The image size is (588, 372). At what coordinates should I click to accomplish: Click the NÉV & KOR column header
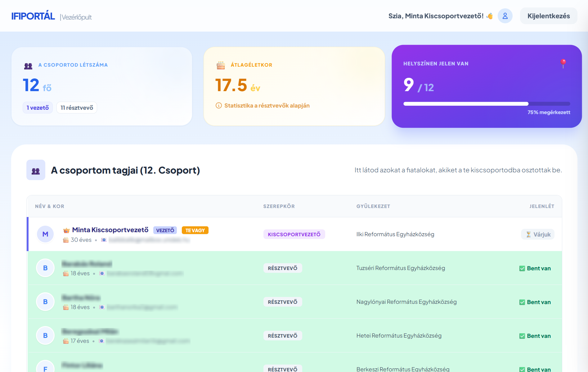50,206
